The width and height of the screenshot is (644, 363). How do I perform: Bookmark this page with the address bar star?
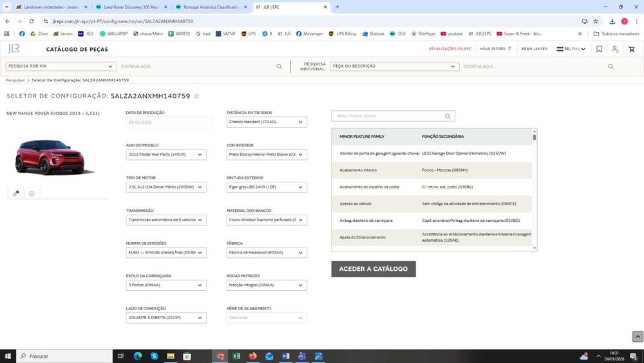click(596, 21)
